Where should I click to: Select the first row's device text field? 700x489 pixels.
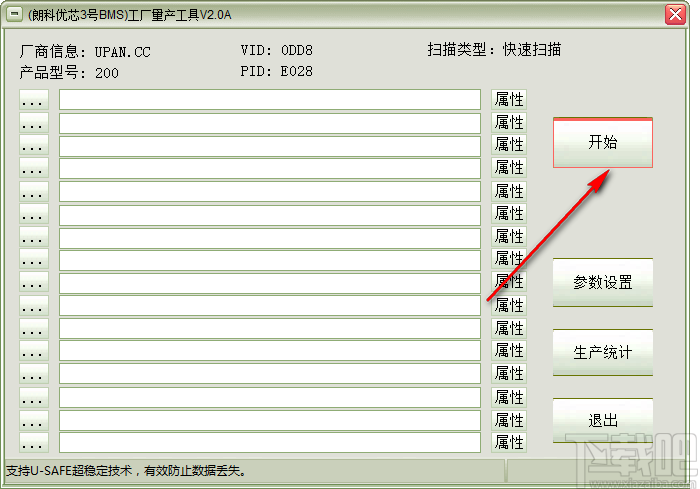270,100
